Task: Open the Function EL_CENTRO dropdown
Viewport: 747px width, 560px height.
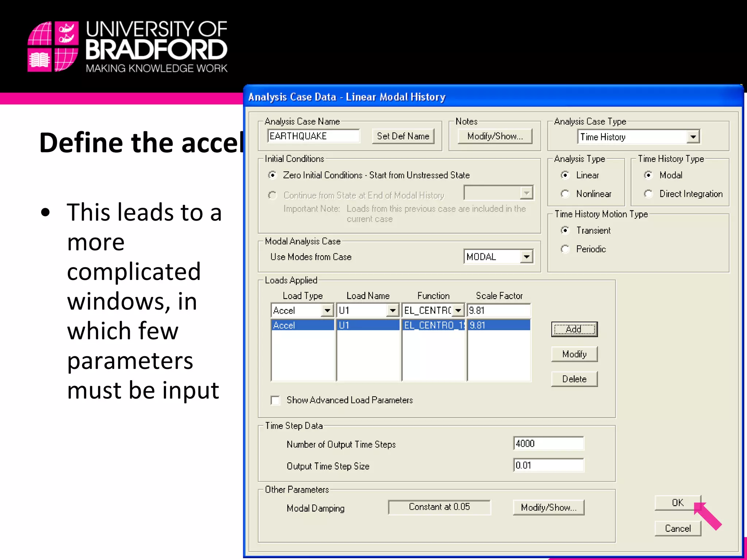Action: [x=458, y=311]
